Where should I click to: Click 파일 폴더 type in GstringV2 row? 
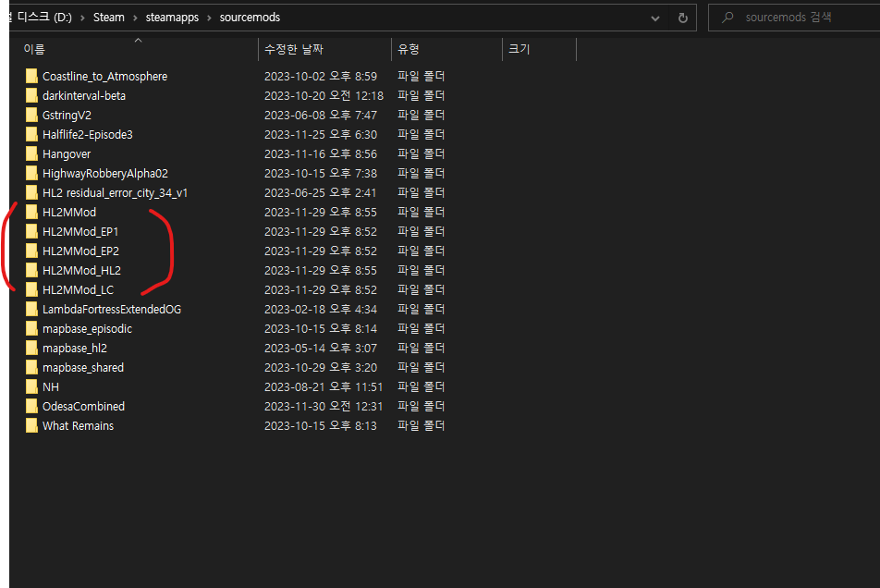(x=421, y=115)
